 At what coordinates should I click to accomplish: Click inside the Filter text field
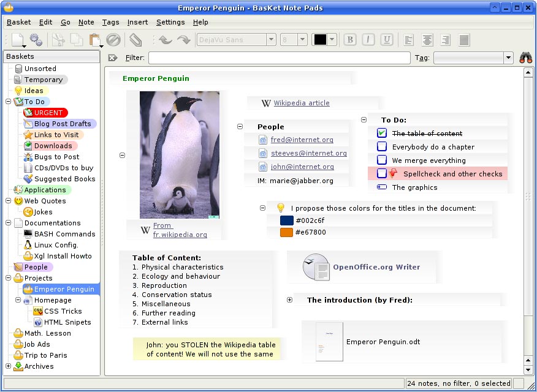coord(279,58)
